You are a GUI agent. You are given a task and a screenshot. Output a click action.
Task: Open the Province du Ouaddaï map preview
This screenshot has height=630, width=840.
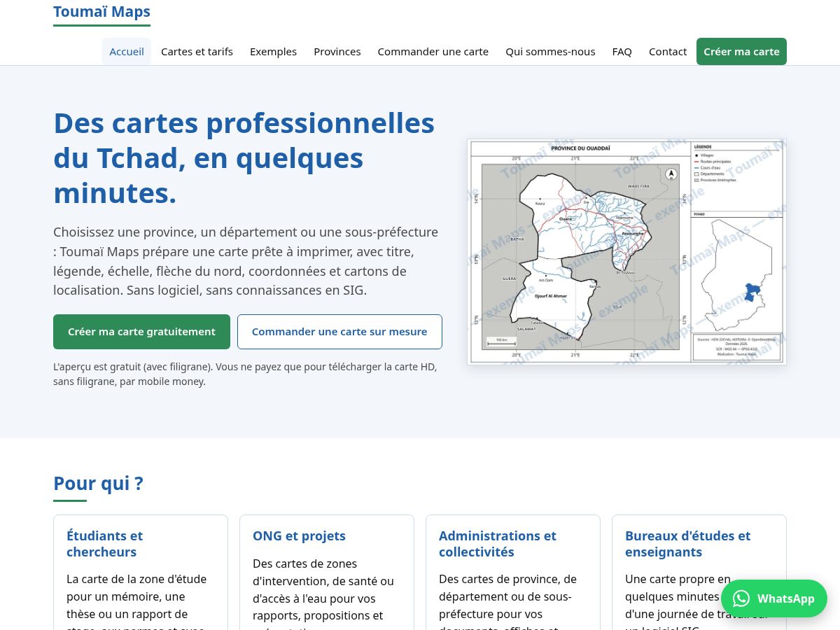(626, 252)
